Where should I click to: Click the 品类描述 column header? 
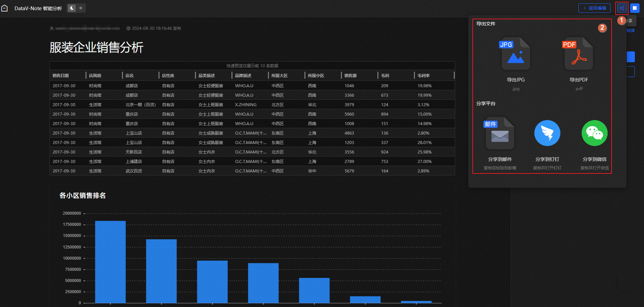[206, 76]
